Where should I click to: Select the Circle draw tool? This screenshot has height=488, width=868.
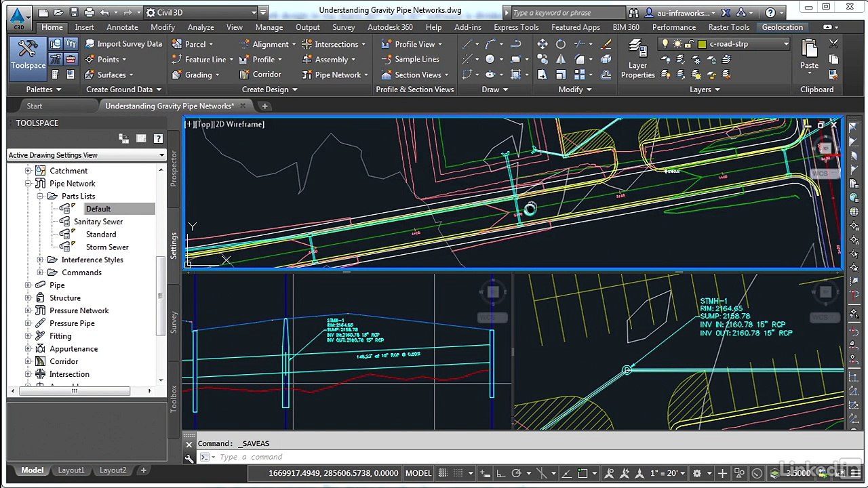490,59
